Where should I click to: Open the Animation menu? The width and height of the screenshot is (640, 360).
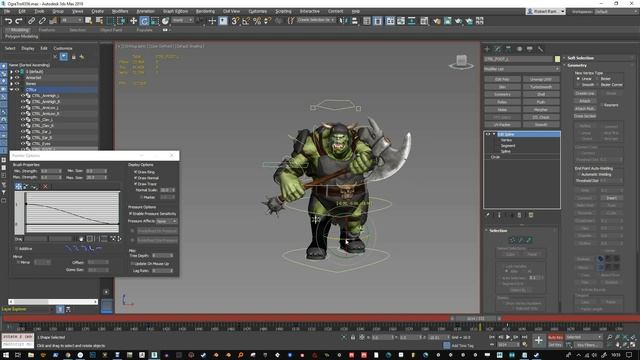pyautogui.click(x=145, y=11)
